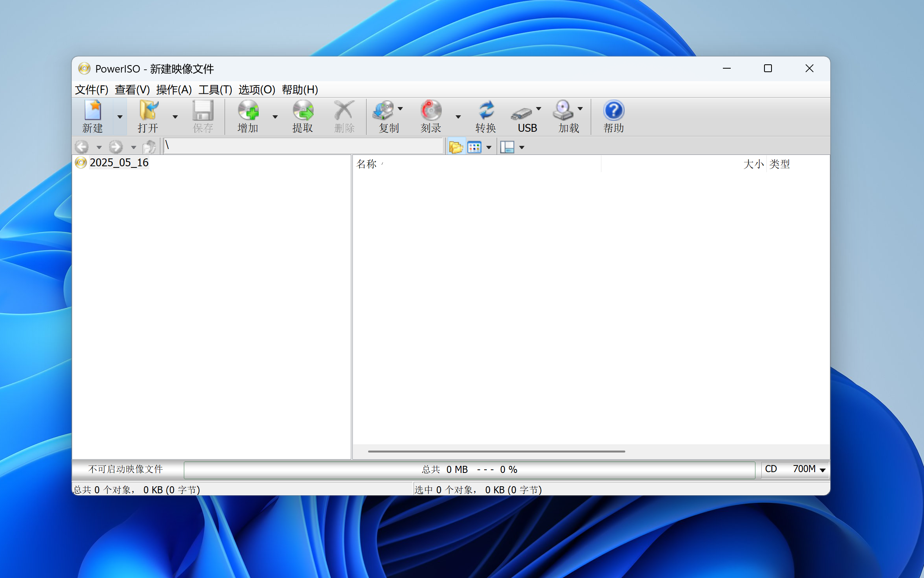Open the view mode dropdown arrow
This screenshot has width=924, height=578.
point(489,147)
